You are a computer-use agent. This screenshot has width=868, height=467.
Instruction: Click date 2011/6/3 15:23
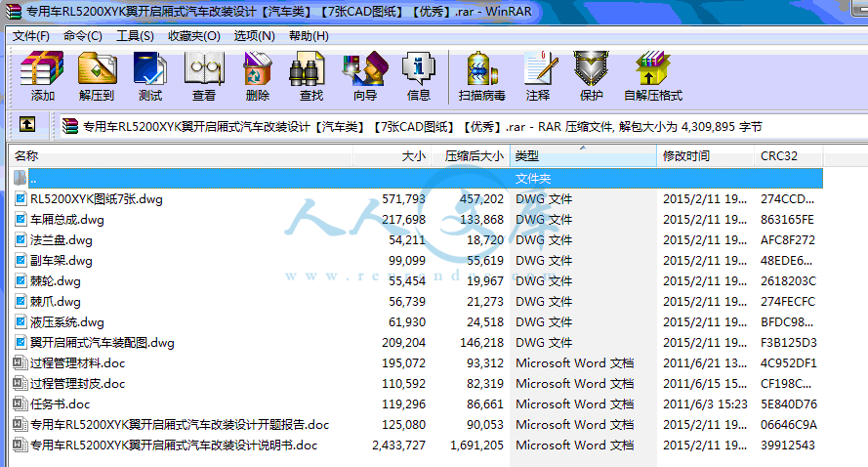point(705,403)
